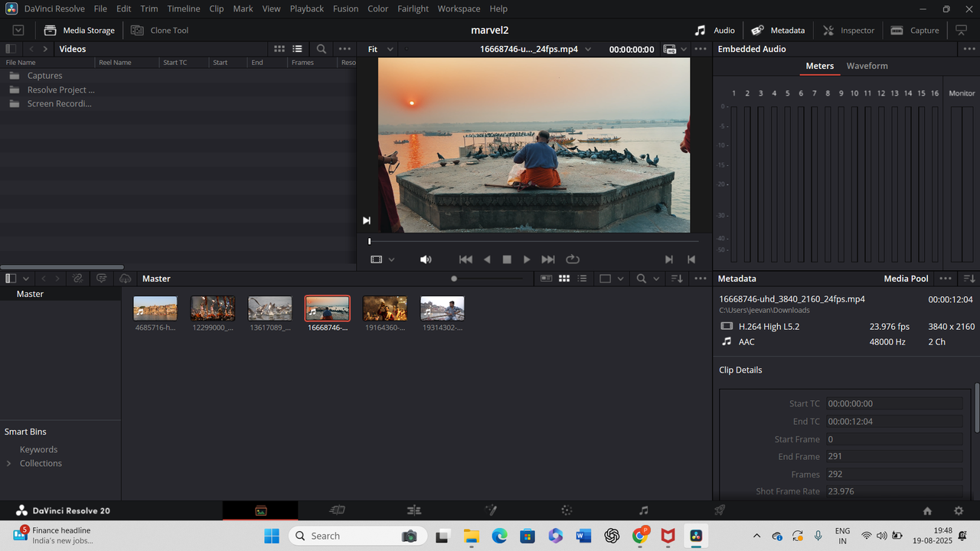
Task: Click the media pool thumbnail size slider
Action: click(455, 279)
